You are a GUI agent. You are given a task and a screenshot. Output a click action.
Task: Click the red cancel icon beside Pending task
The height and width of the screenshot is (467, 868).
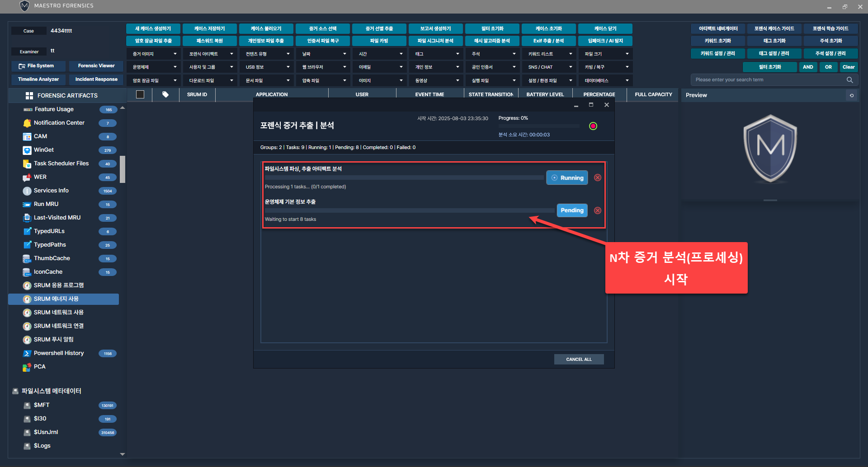597,210
